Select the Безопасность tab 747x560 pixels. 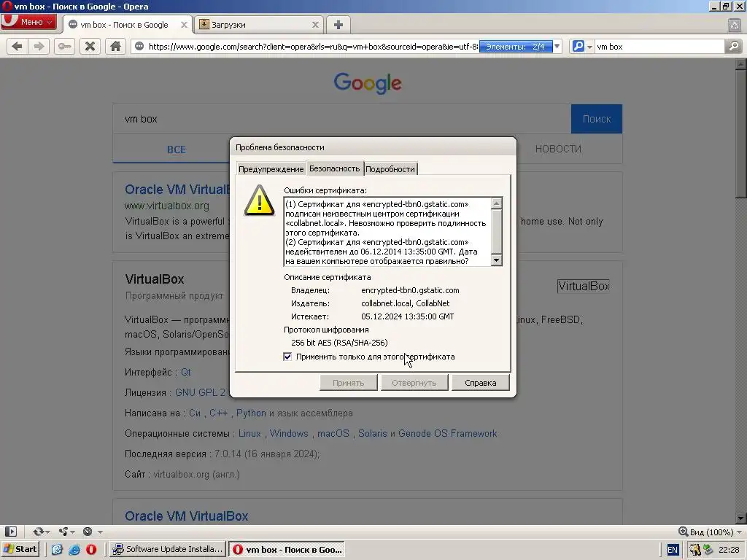pos(334,168)
